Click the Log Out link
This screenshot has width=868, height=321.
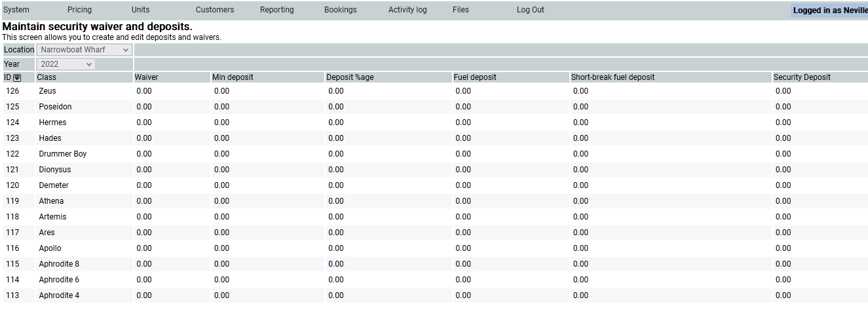click(530, 10)
